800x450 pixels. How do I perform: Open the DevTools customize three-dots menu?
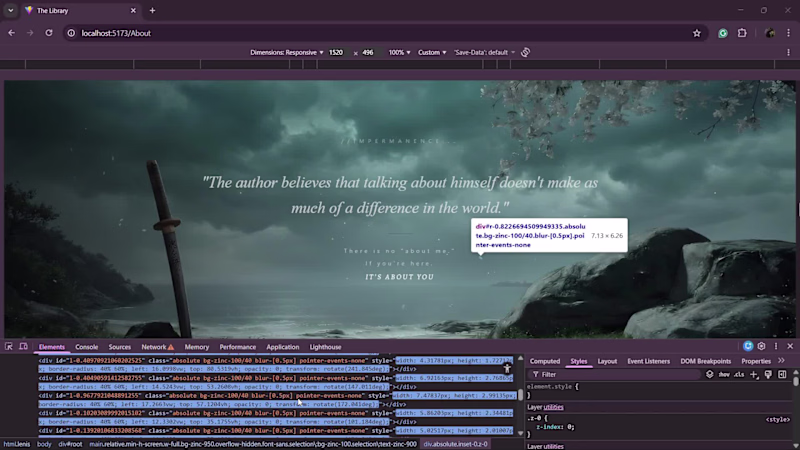coord(776,346)
